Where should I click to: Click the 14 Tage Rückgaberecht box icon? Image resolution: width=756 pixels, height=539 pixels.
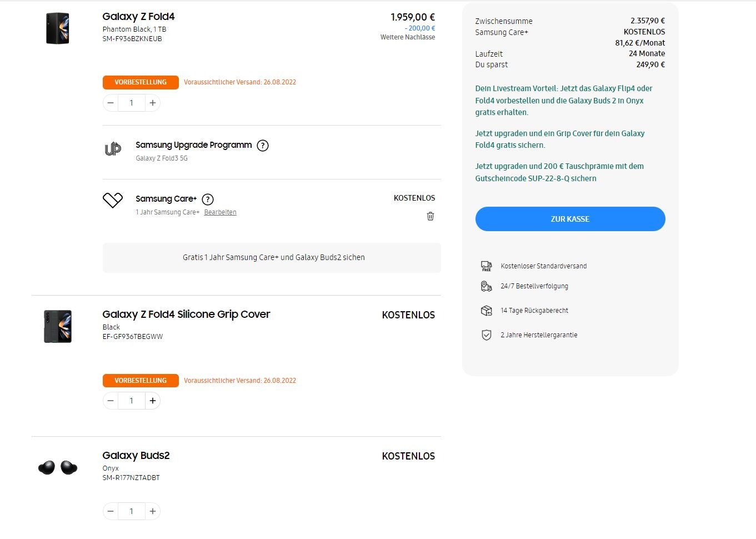[x=486, y=311]
